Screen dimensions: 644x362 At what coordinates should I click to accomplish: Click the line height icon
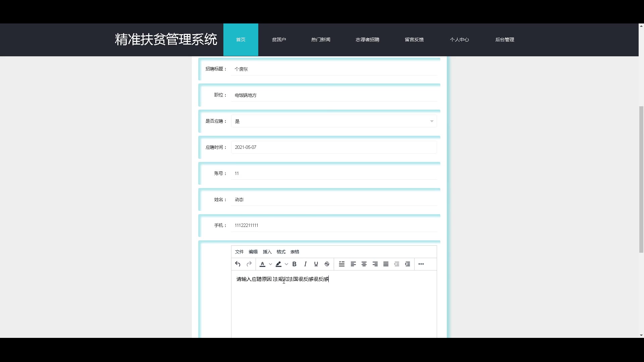[341, 264]
